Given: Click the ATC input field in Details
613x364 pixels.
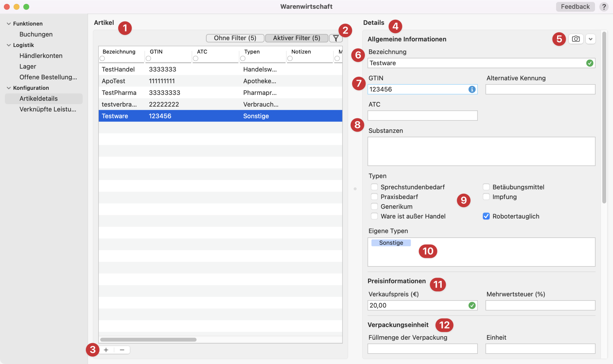Looking at the screenshot, I should point(422,116).
